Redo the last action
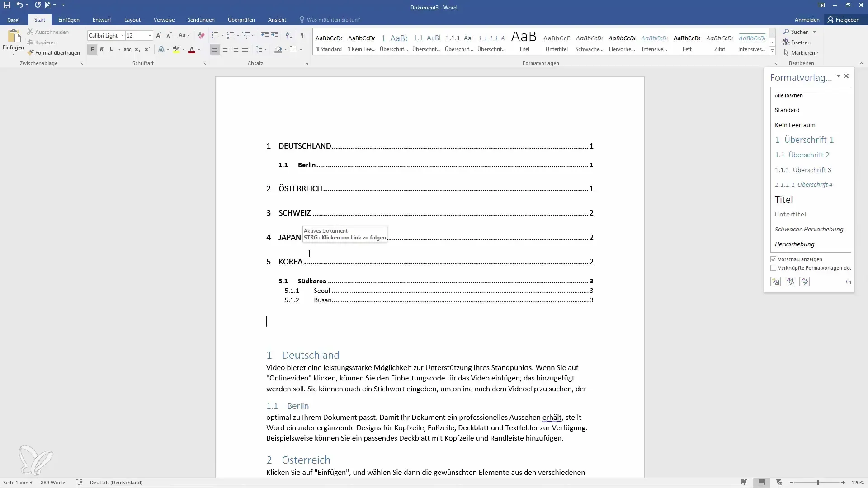The height and width of the screenshot is (488, 868). click(x=38, y=5)
